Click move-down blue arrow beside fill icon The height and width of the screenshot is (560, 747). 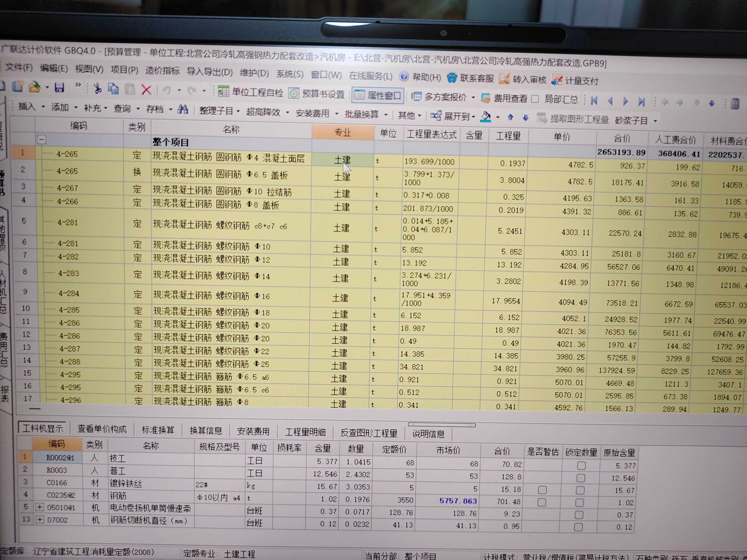point(526,117)
